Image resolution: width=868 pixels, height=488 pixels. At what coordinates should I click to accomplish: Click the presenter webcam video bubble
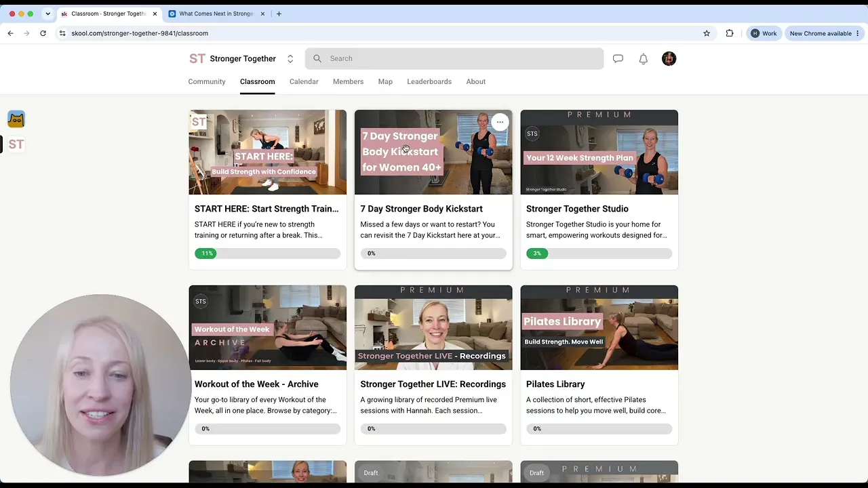tap(100, 384)
